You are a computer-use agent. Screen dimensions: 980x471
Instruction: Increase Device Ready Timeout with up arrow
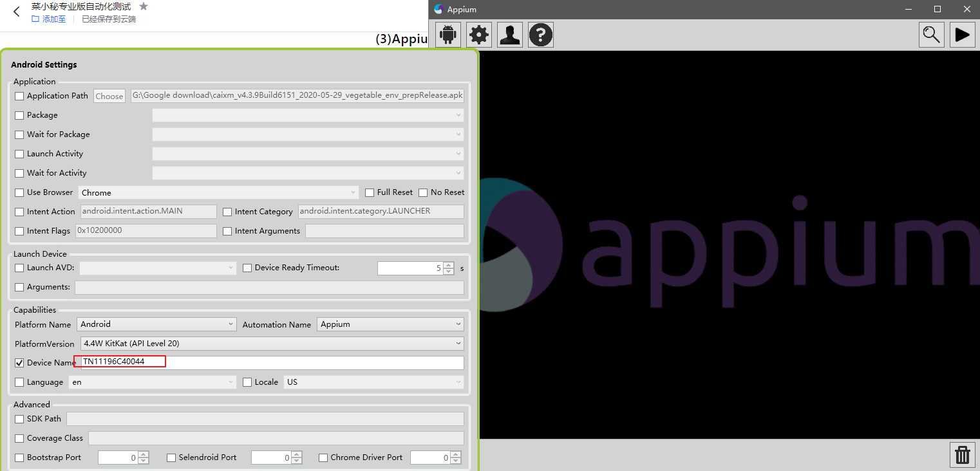pyautogui.click(x=449, y=265)
